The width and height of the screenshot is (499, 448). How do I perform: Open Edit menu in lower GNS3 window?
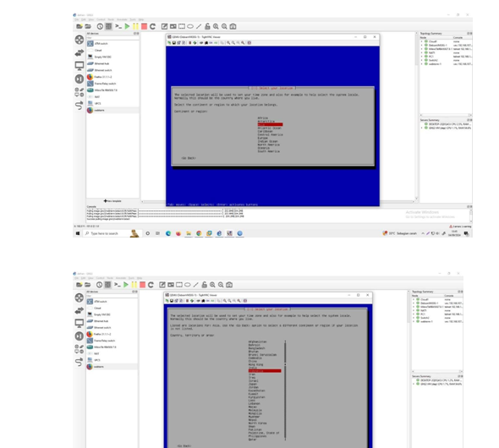coord(83,278)
